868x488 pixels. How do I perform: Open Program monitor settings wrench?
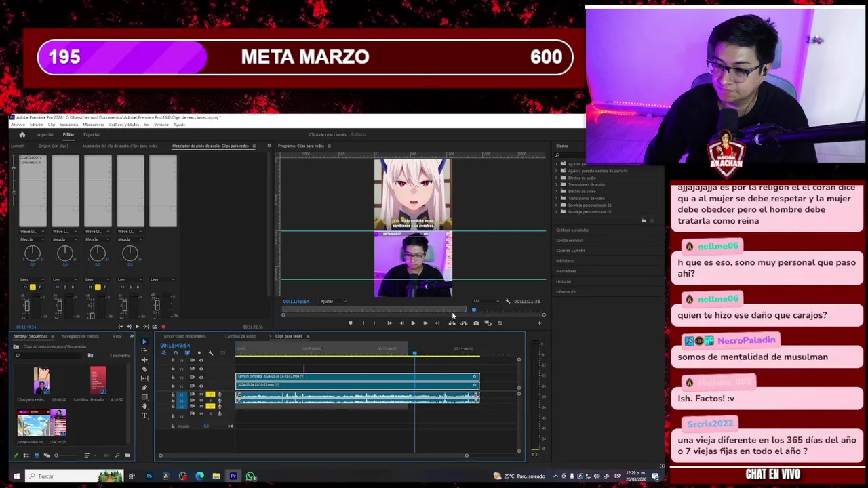pyautogui.click(x=508, y=301)
